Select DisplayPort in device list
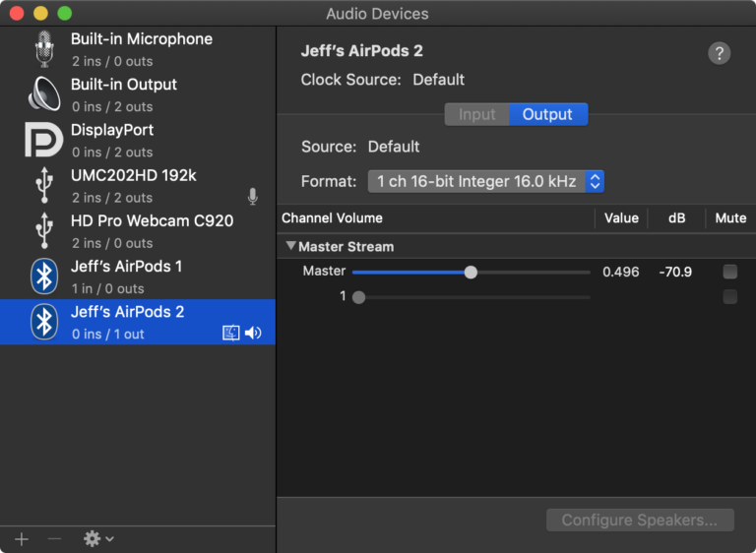756x553 pixels. (138, 140)
